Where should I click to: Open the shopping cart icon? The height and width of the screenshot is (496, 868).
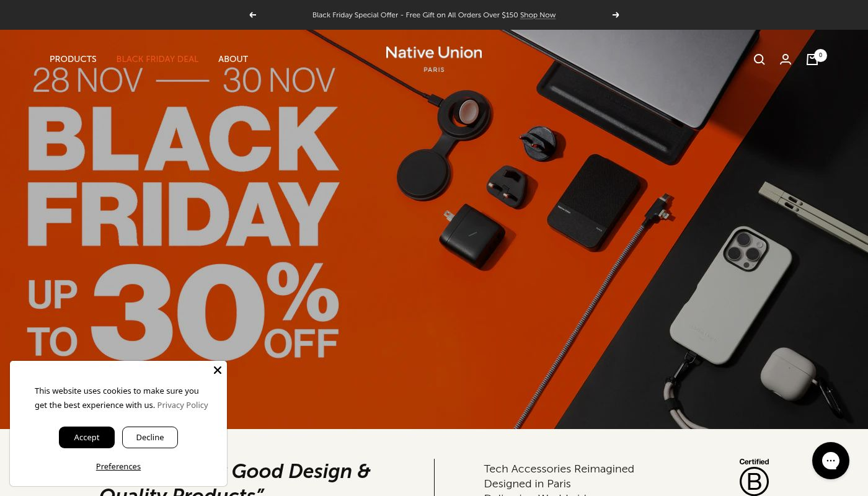812,60
